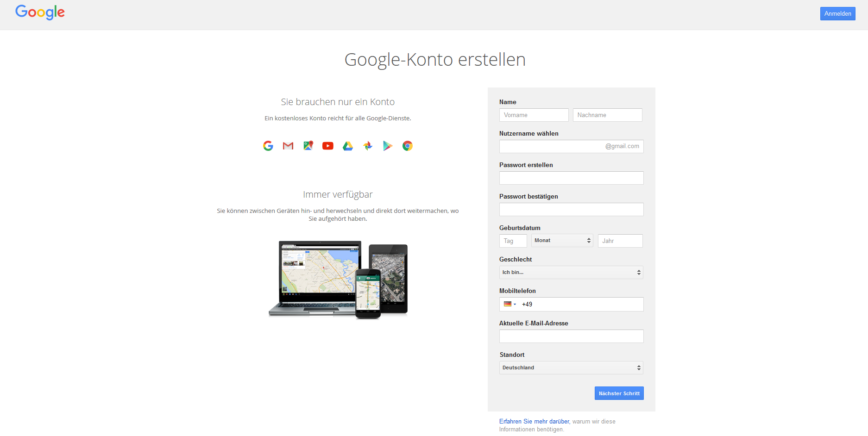Click the Google logo in the header
Viewport: 868px width, 436px height.
pos(40,12)
